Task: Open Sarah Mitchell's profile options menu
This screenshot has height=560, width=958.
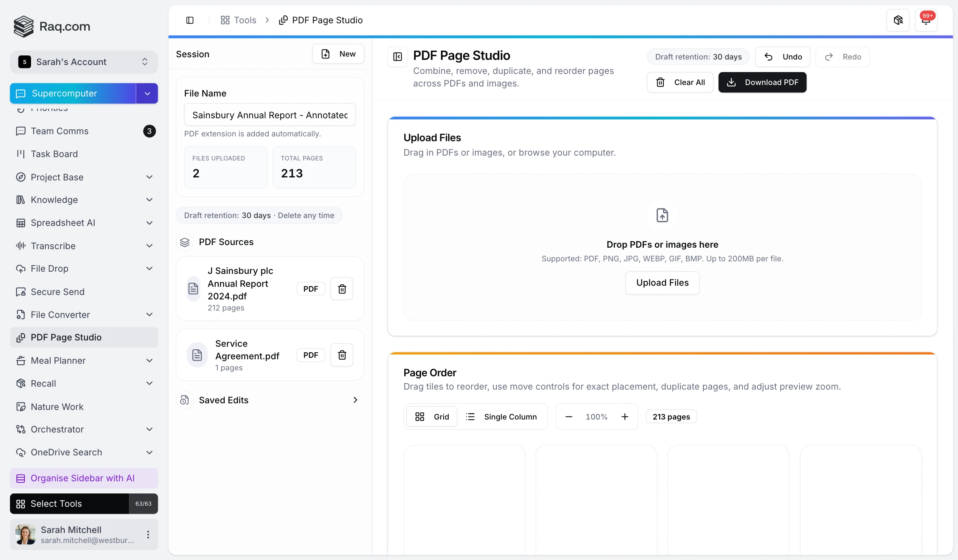Action: (148, 534)
